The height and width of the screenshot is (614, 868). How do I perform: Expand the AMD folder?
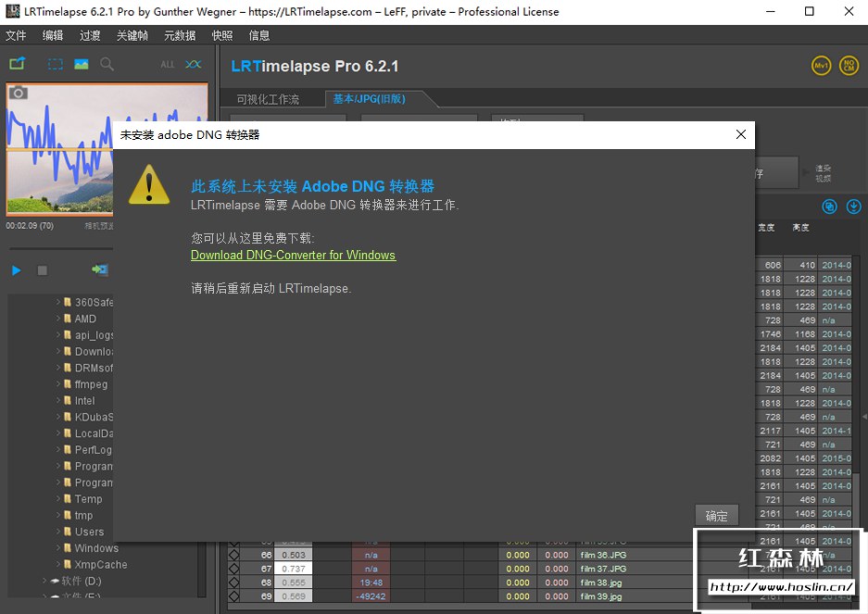pos(58,319)
